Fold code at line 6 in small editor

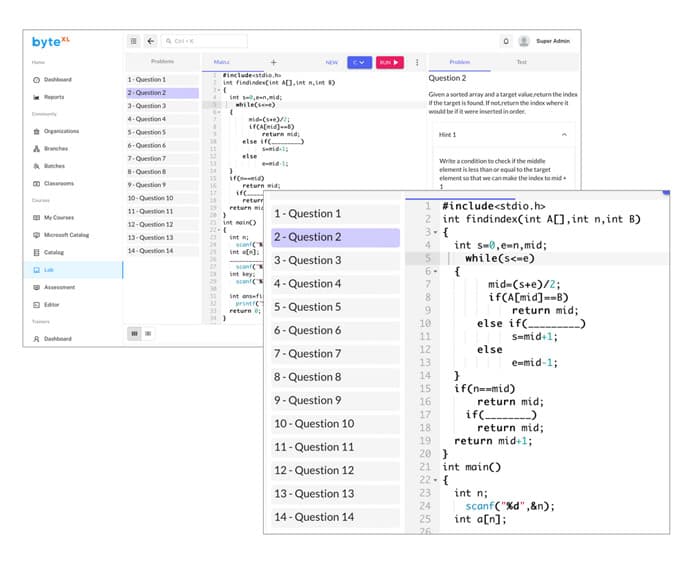[219, 112]
